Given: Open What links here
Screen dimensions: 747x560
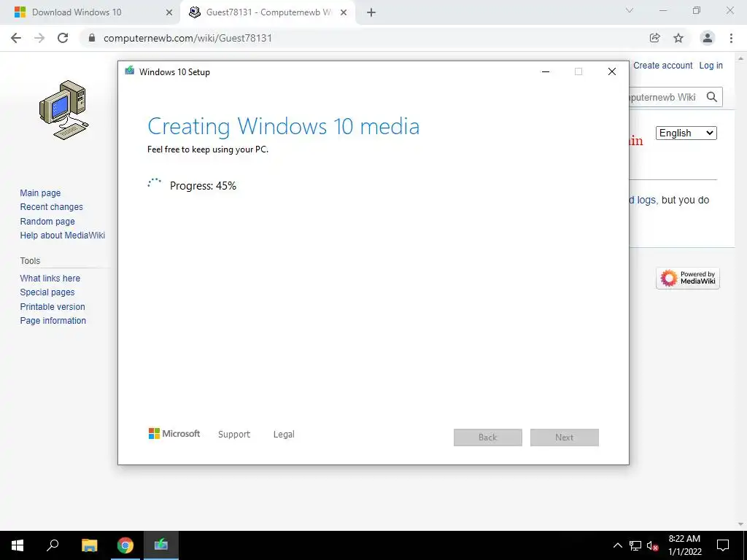Looking at the screenshot, I should click(50, 278).
